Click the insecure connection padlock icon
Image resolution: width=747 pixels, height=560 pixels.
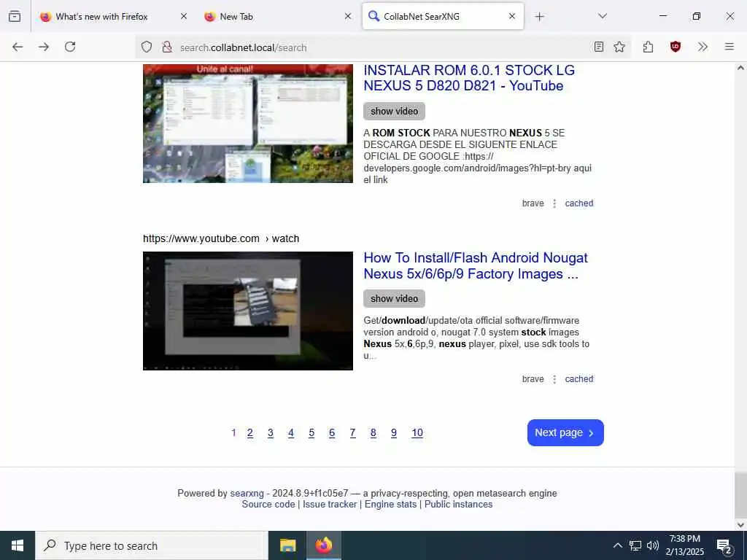point(167,47)
